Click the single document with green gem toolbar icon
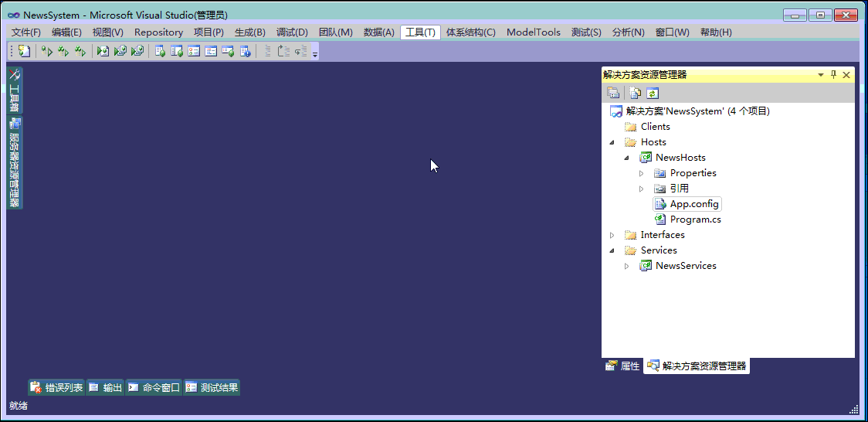 (160, 52)
